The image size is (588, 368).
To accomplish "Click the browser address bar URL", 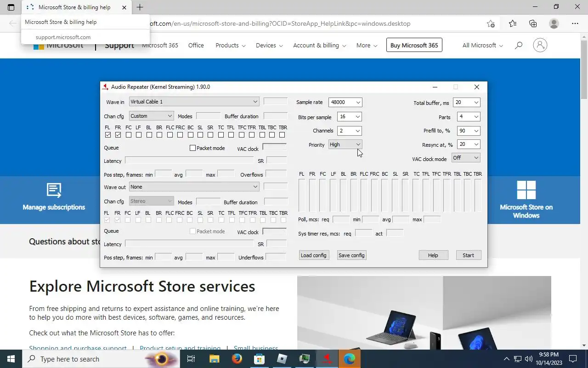I will point(280,23).
